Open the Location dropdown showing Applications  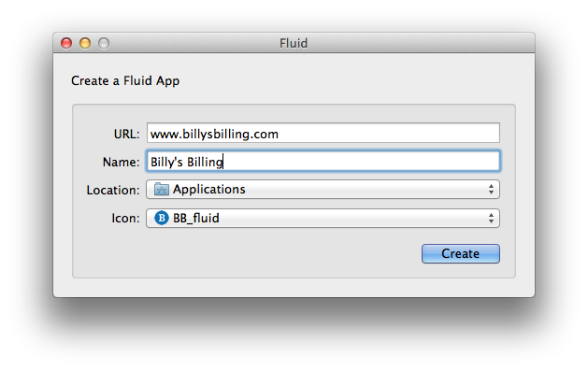(323, 190)
